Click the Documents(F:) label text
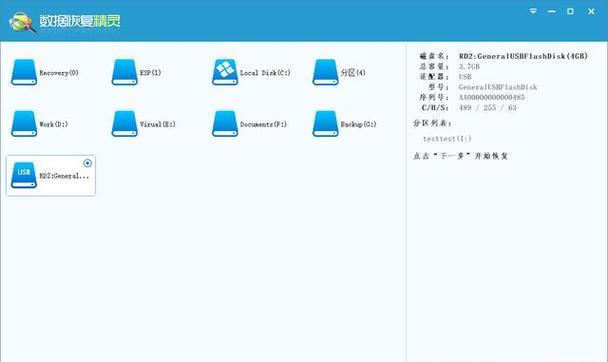 (263, 124)
